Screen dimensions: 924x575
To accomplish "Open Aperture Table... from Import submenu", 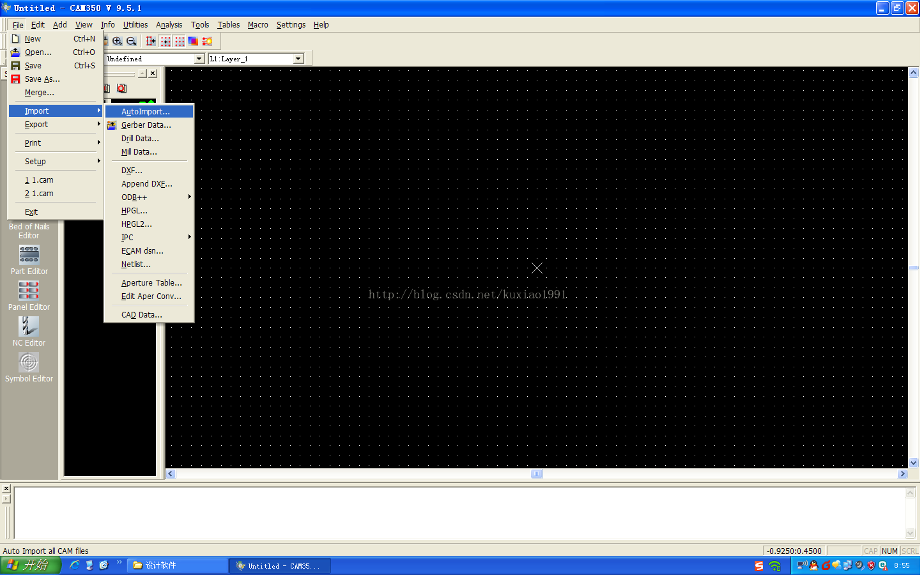I will tap(149, 283).
